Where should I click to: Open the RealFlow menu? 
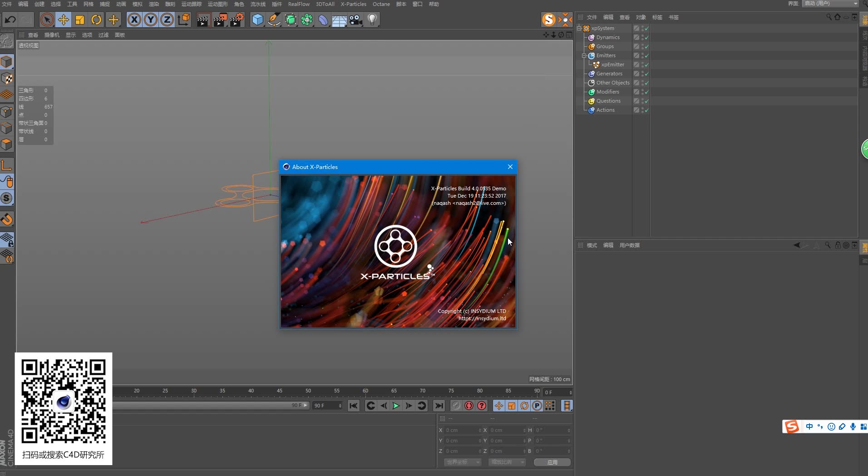click(299, 4)
